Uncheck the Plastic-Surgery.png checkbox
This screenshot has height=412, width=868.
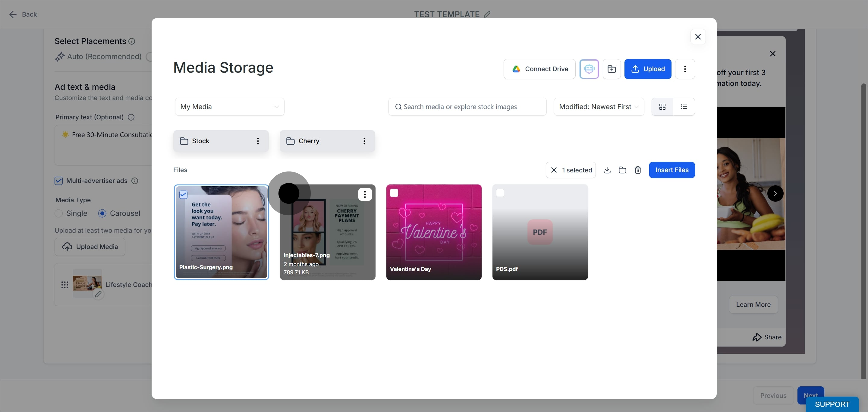[183, 194]
